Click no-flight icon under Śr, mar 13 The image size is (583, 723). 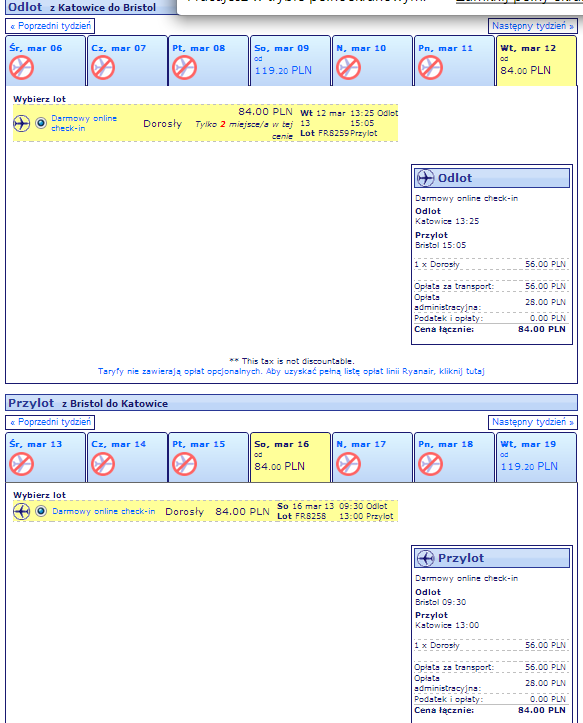[x=22, y=464]
